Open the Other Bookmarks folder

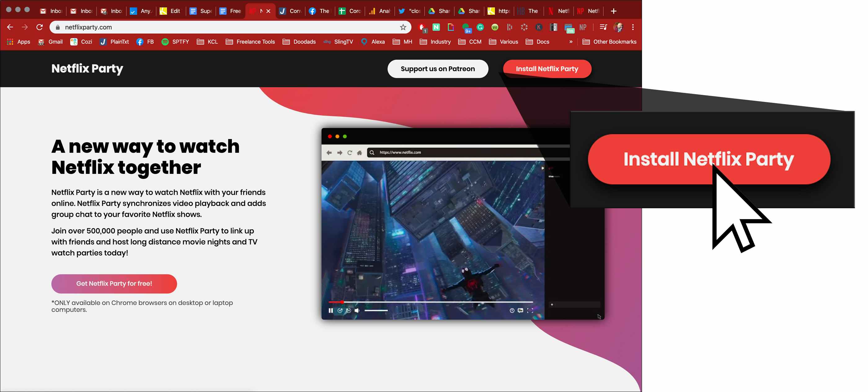609,42
